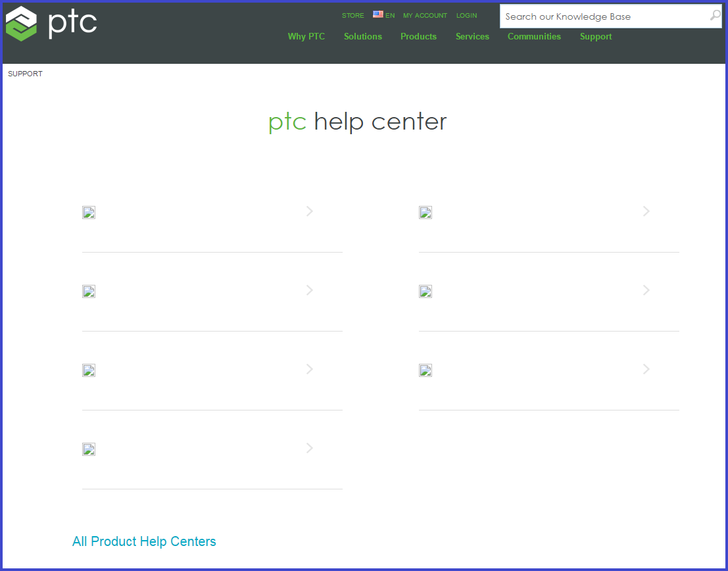Click the broken image in the bottom-left card
This screenshot has width=728, height=571.
coord(89,449)
